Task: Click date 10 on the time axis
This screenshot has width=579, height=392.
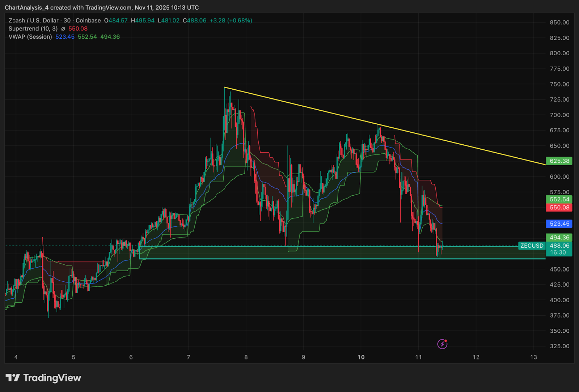Action: click(x=361, y=357)
